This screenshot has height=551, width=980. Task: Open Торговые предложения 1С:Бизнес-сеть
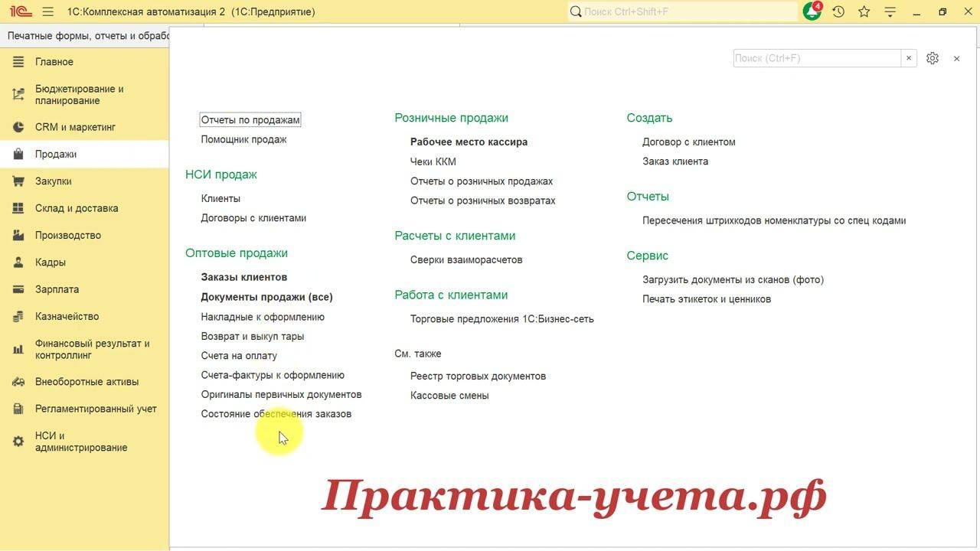click(x=502, y=319)
